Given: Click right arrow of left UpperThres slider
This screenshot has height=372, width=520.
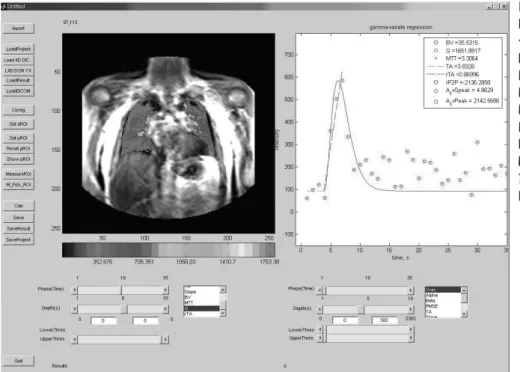Looking at the screenshot, I should 165,339.
